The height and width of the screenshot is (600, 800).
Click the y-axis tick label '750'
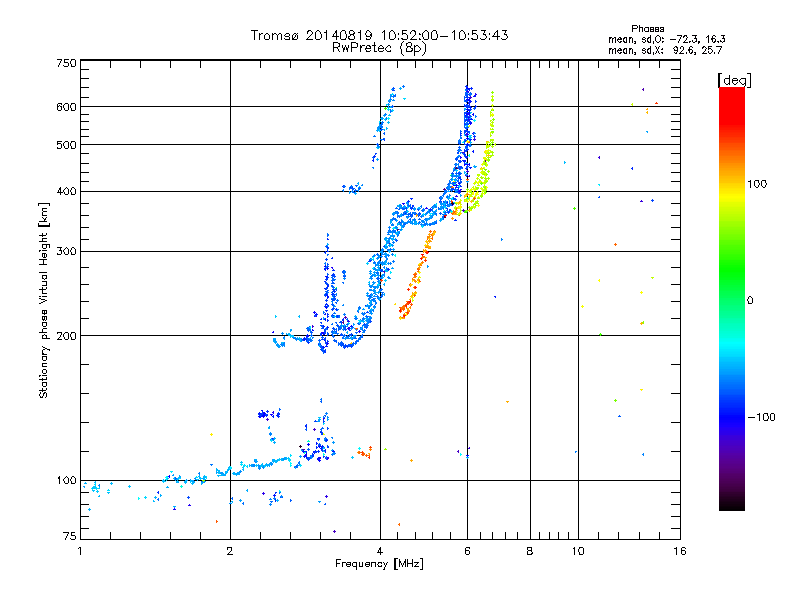67,63
